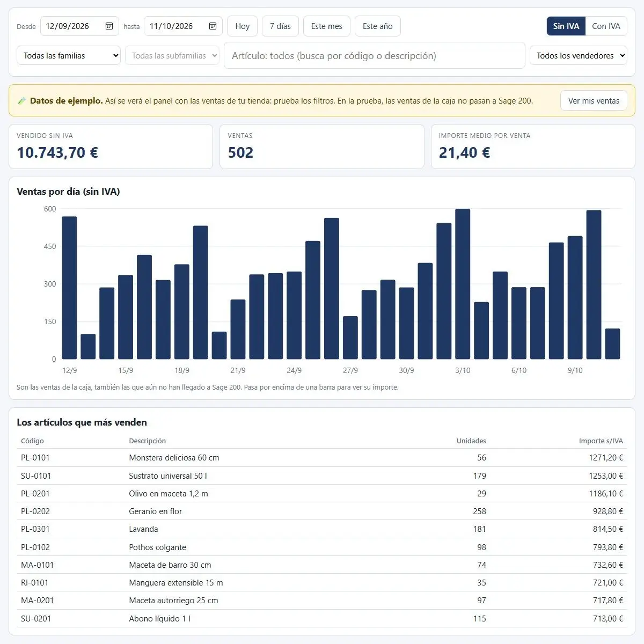644x644 pixels.
Task: Click Pothos colgante description
Action: click(158, 547)
